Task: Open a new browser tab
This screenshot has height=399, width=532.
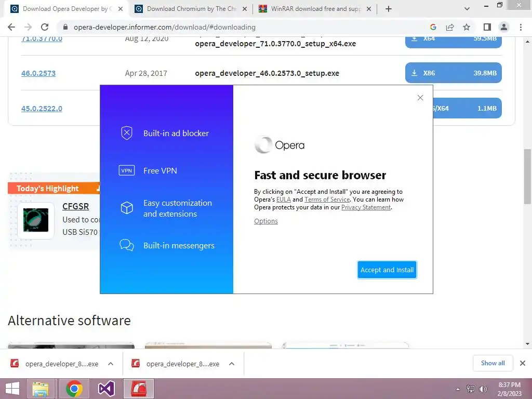Action: [389, 9]
